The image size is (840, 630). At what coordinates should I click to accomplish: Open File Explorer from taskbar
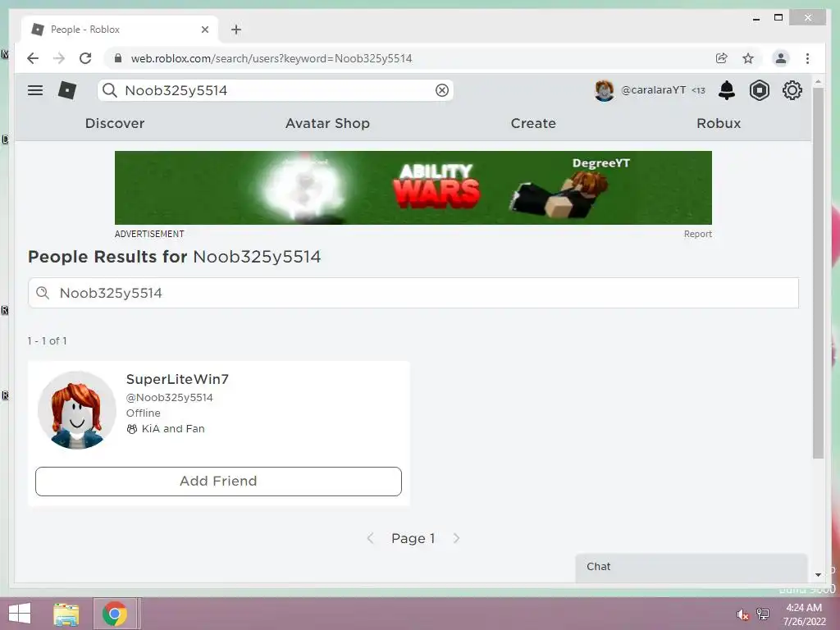coord(66,614)
